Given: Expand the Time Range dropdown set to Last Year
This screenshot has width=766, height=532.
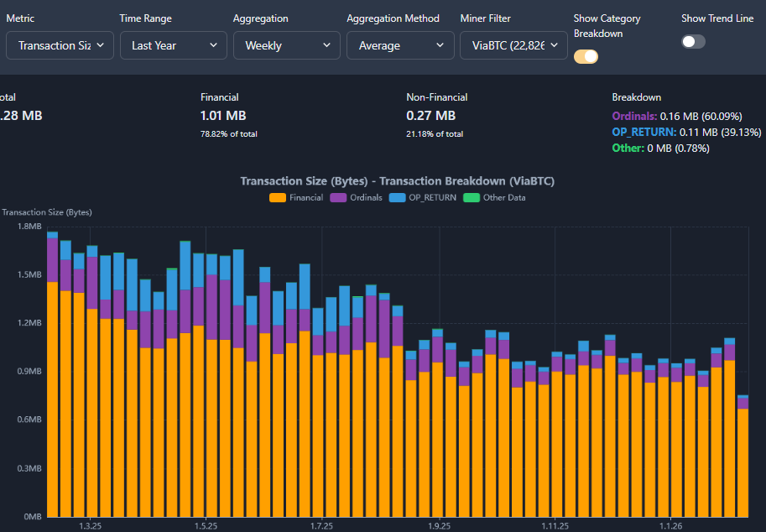Looking at the screenshot, I should point(174,45).
